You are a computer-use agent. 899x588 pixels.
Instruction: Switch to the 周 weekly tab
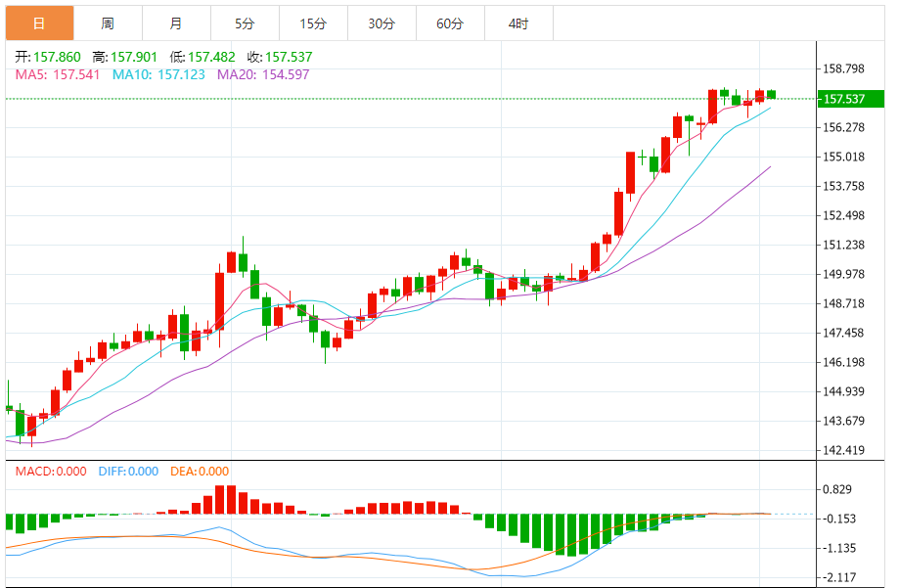click(108, 23)
